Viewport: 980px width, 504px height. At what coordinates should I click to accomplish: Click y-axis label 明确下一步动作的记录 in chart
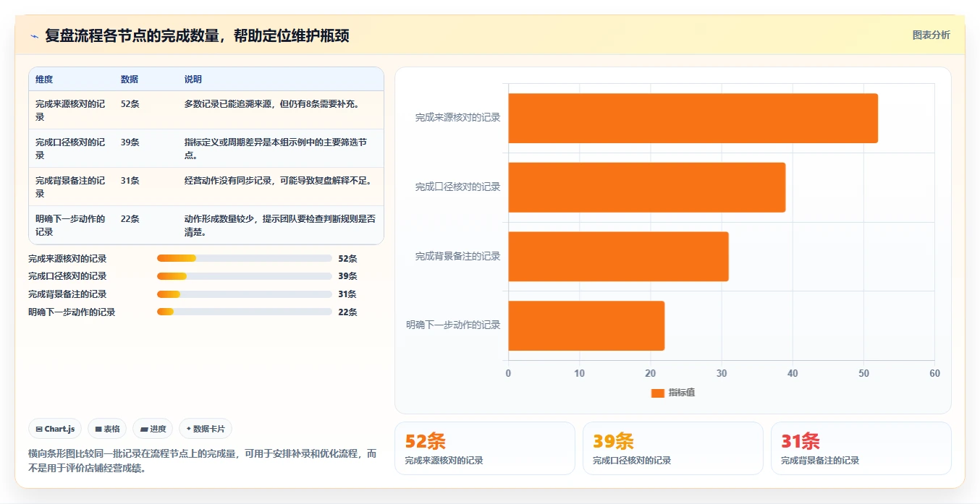(x=453, y=325)
